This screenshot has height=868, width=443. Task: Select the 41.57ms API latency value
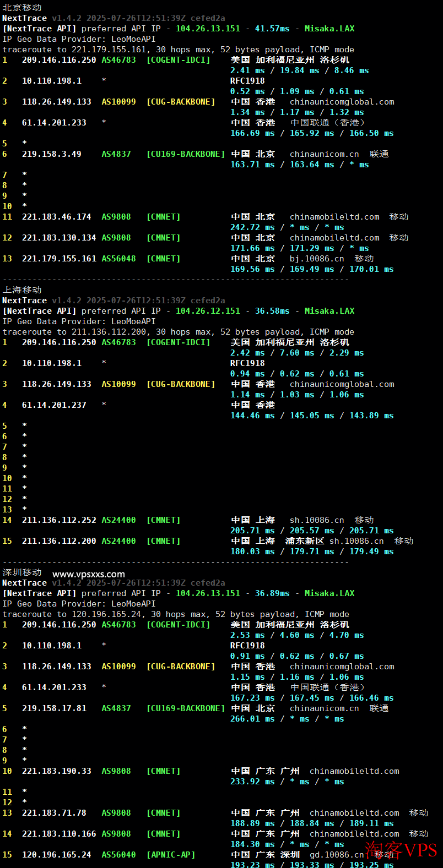(272, 29)
